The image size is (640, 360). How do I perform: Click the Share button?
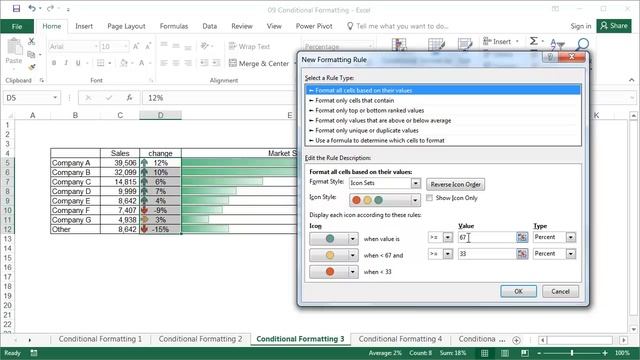(614, 26)
